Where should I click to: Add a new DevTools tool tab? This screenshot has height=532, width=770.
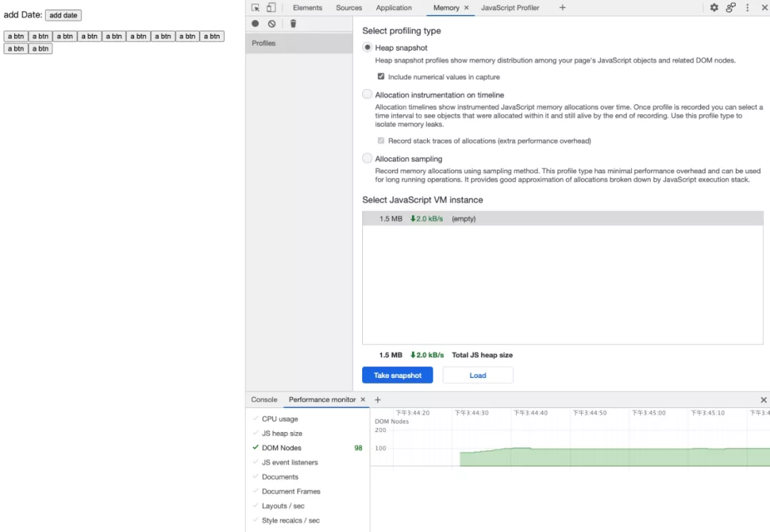coord(563,8)
